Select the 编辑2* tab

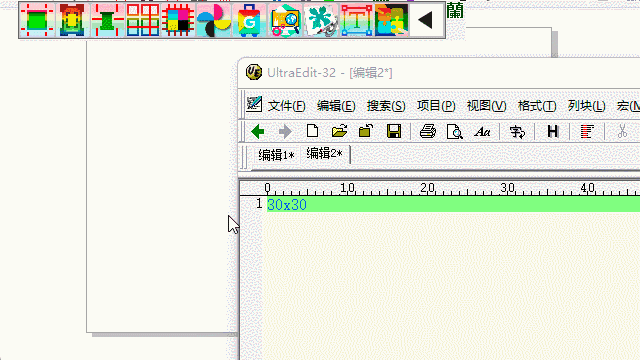tap(324, 154)
